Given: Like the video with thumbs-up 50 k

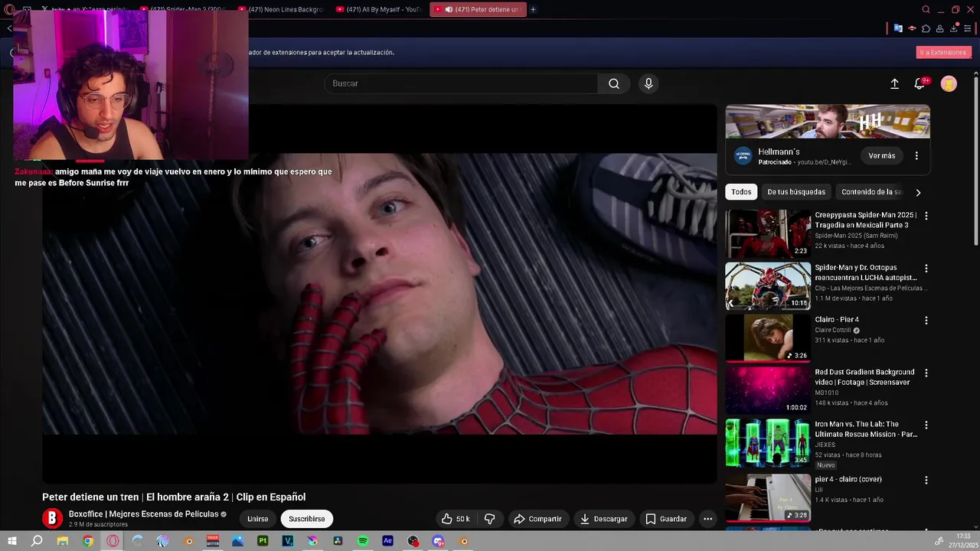Looking at the screenshot, I should point(456,519).
